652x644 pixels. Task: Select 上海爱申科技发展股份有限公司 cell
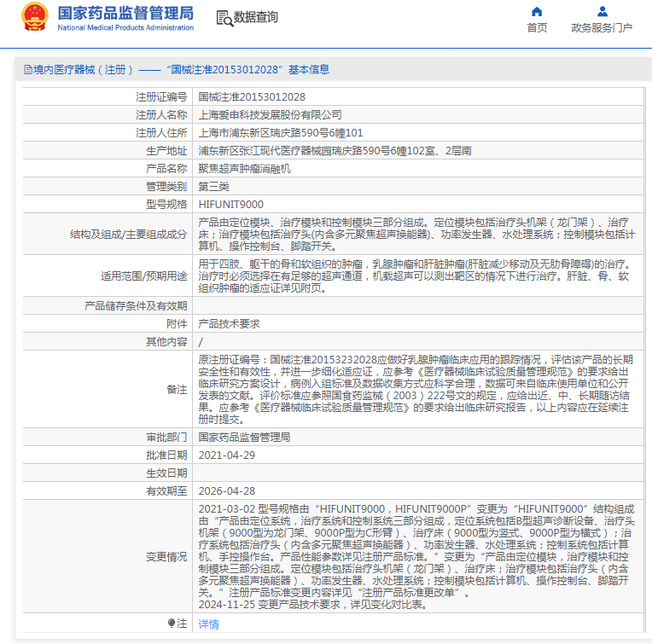point(270,114)
